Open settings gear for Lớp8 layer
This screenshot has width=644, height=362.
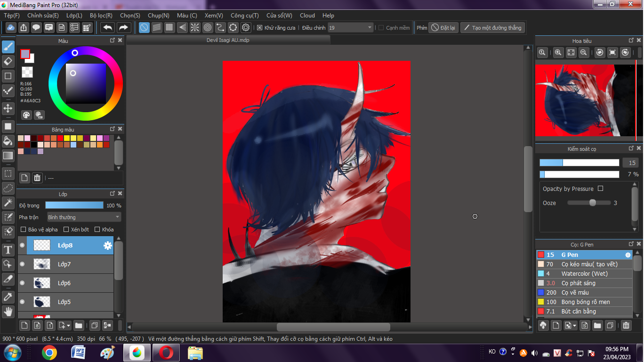(108, 246)
